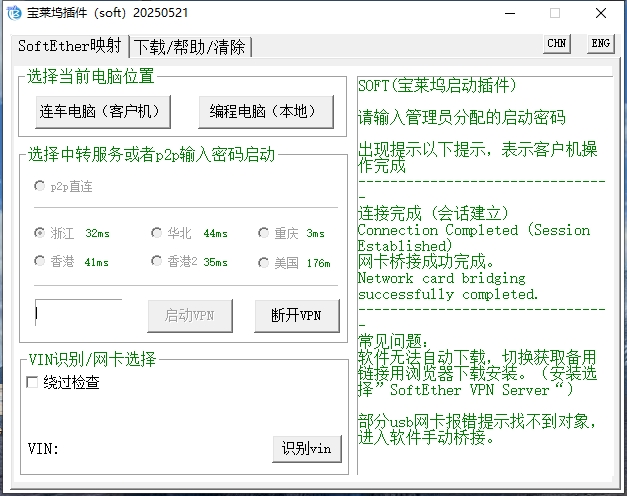Switch language with the CHN button
Image resolution: width=627 pixels, height=496 pixels.
pos(557,43)
